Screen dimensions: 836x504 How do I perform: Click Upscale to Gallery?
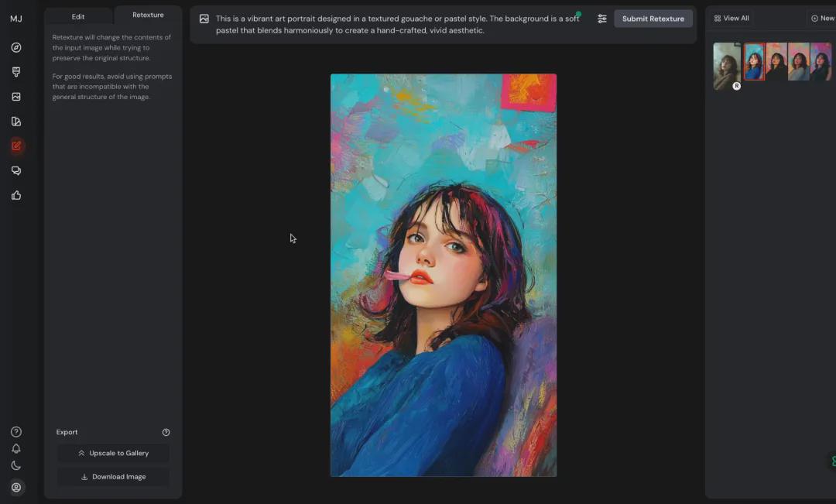click(x=113, y=453)
